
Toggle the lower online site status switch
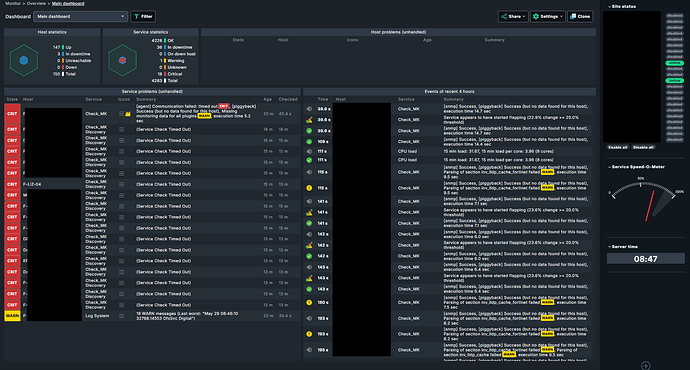click(x=674, y=81)
